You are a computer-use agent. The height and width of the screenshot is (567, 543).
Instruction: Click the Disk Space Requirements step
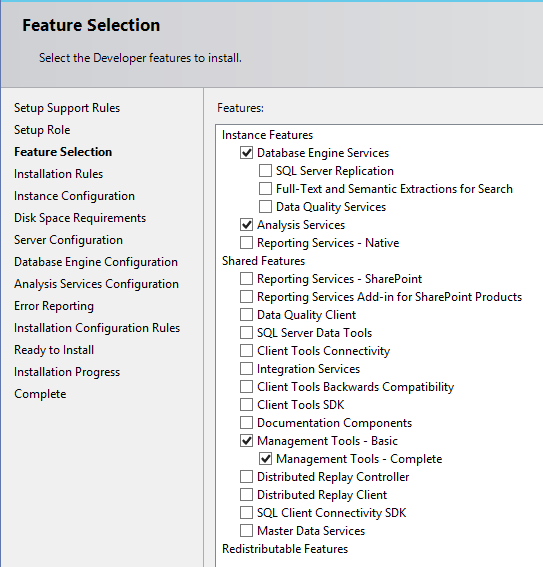80,218
